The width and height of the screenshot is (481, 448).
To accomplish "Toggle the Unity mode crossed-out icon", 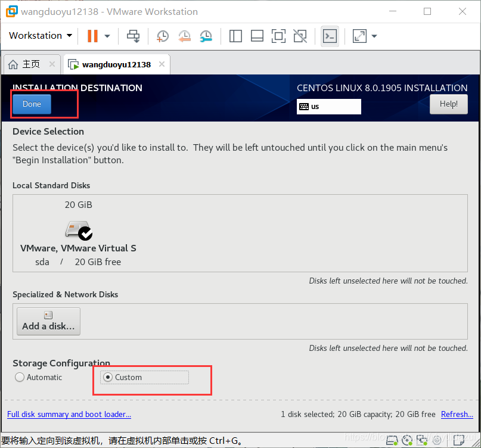I will coord(300,36).
